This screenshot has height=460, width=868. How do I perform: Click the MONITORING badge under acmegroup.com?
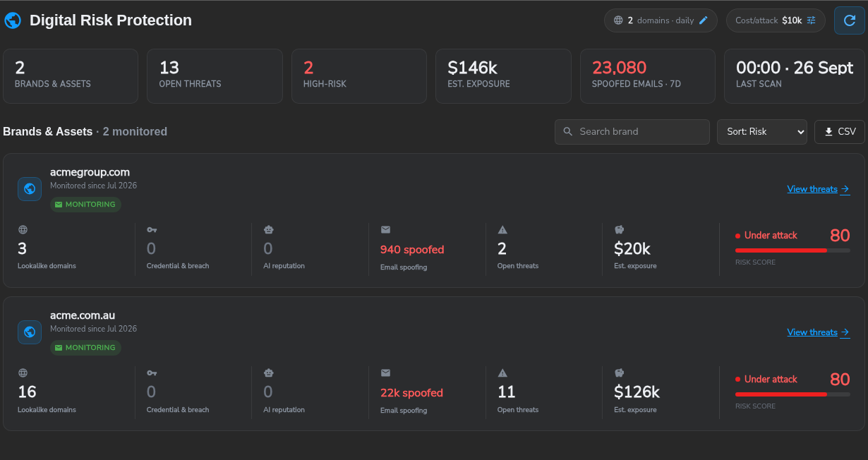(x=85, y=205)
